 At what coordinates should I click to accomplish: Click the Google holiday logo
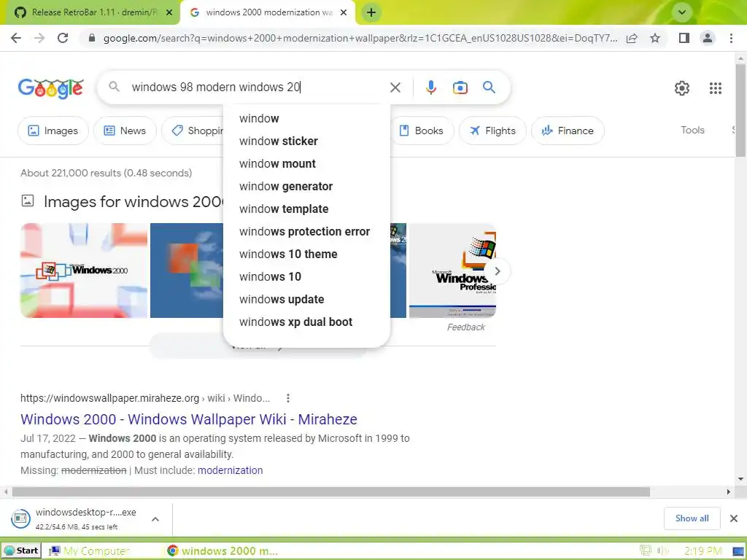coord(51,87)
